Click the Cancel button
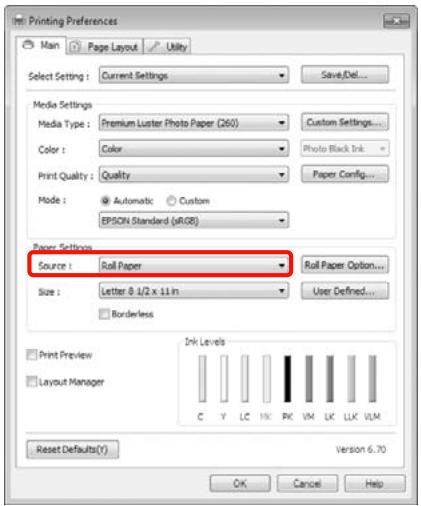The image size is (421, 506). (307, 483)
